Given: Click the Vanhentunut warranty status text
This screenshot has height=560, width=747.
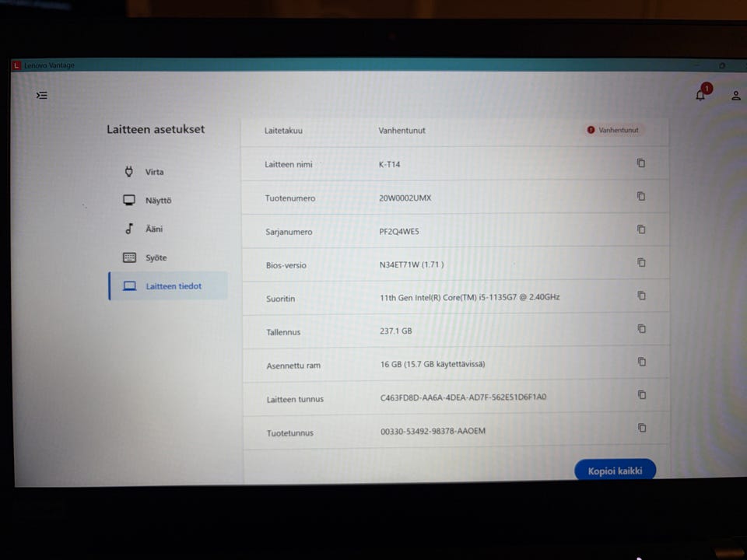Looking at the screenshot, I should pyautogui.click(x=402, y=131).
